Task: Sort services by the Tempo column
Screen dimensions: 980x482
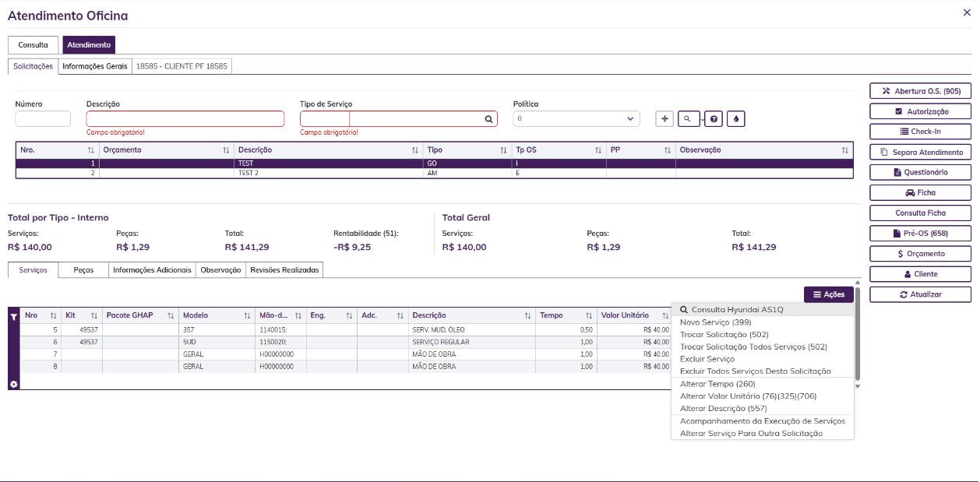Action: tap(566, 315)
